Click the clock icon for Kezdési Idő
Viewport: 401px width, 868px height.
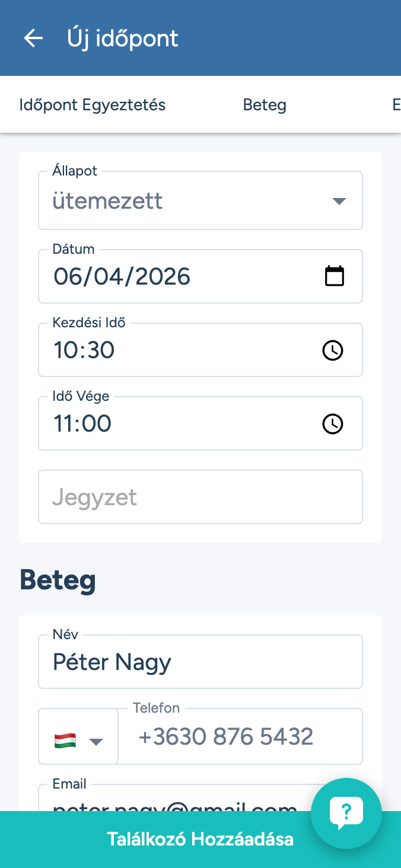(x=332, y=350)
